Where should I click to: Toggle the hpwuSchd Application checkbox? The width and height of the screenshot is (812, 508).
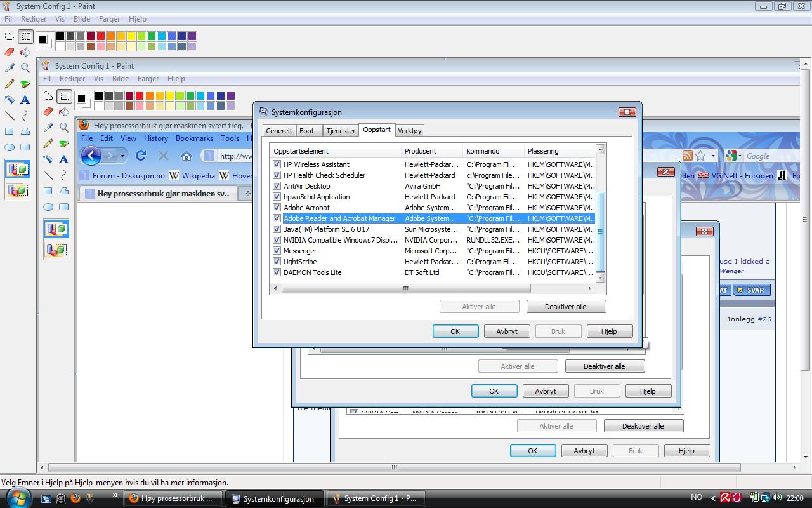(277, 197)
